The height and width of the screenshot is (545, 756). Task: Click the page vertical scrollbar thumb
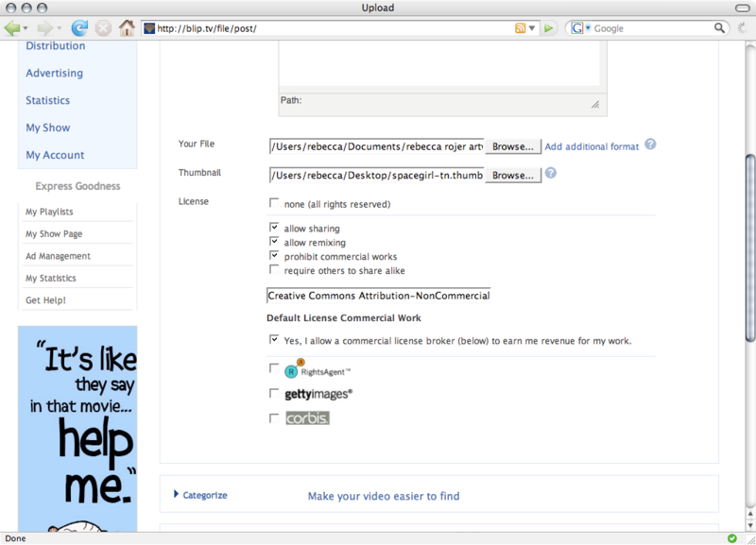750,247
